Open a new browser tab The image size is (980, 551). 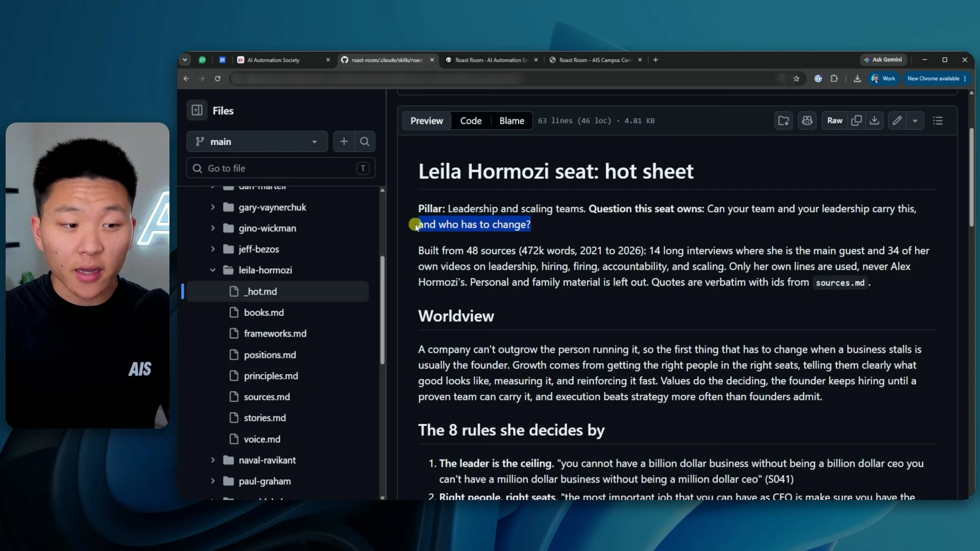click(656, 60)
